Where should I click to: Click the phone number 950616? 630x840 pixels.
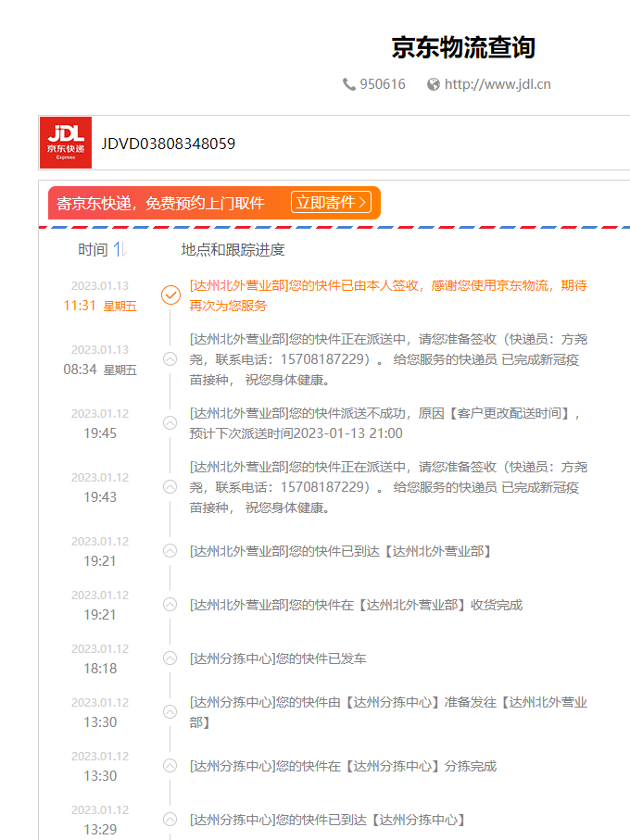pos(383,84)
